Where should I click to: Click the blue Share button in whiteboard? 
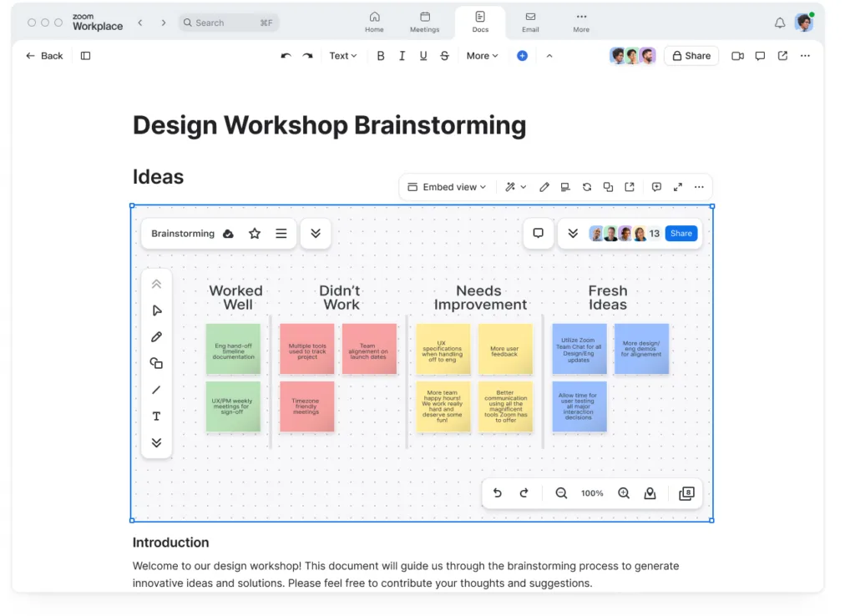681,234
